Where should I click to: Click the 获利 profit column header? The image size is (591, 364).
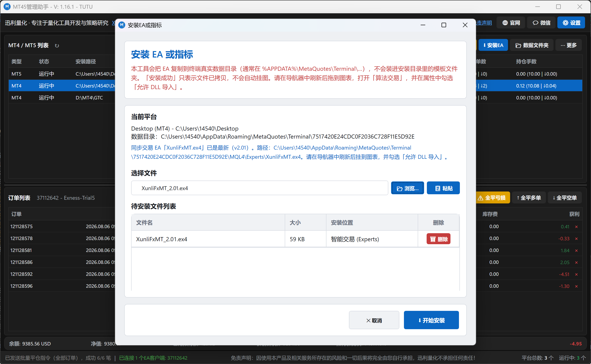(x=574, y=214)
